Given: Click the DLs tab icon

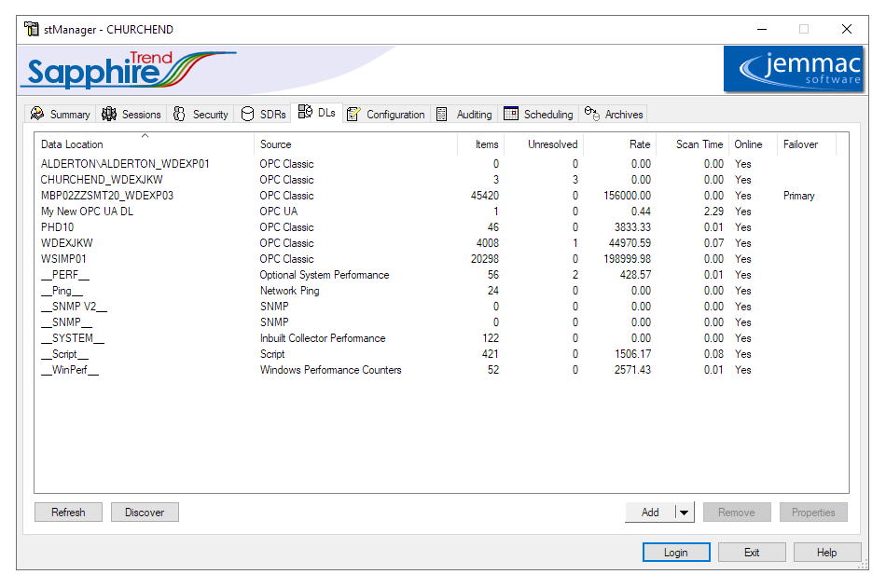Looking at the screenshot, I should 305,111.
